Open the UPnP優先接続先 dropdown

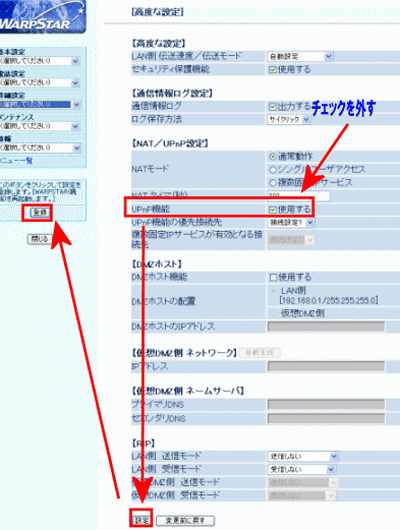pyautogui.click(x=291, y=222)
